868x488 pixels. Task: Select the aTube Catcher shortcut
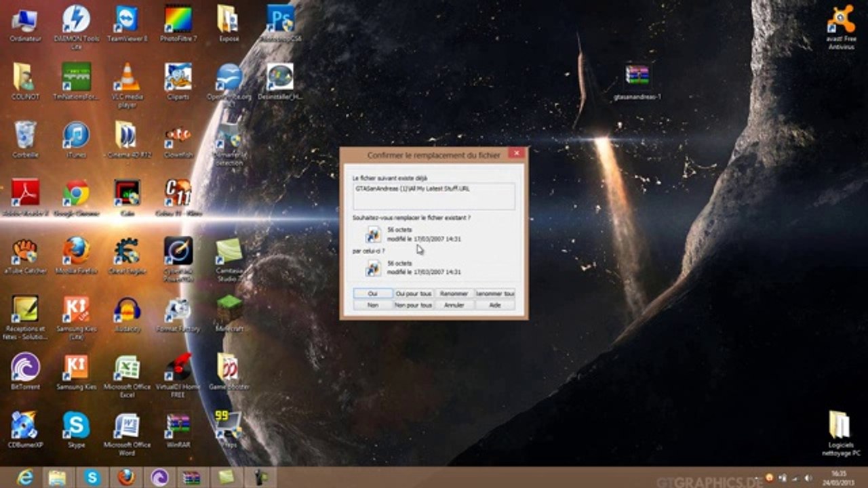tap(25, 256)
